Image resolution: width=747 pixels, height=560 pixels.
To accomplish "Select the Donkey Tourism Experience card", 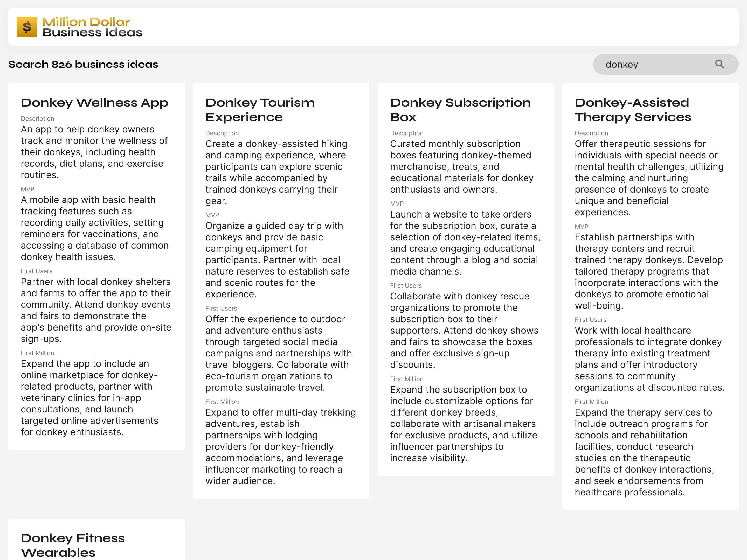I will pyautogui.click(x=281, y=290).
